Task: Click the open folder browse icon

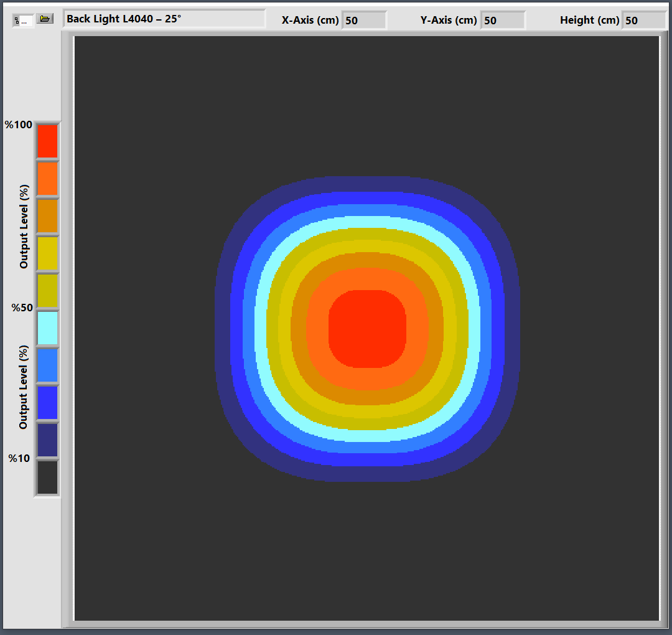Action: pos(45,19)
